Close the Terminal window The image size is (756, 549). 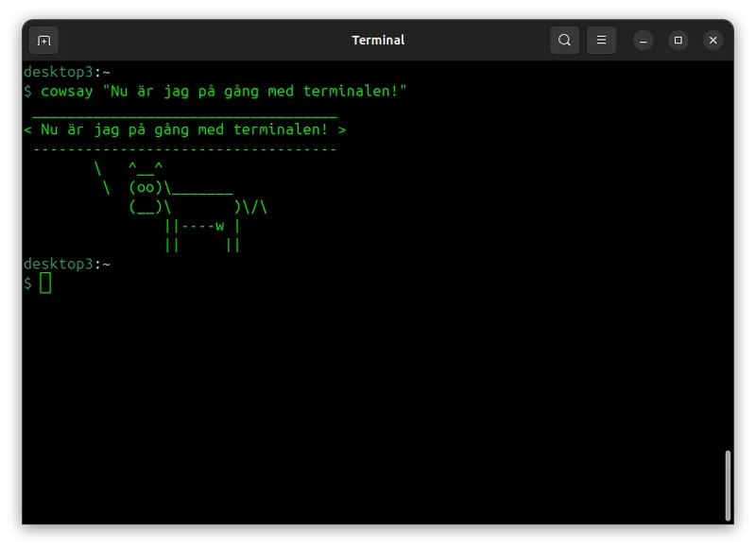click(713, 40)
